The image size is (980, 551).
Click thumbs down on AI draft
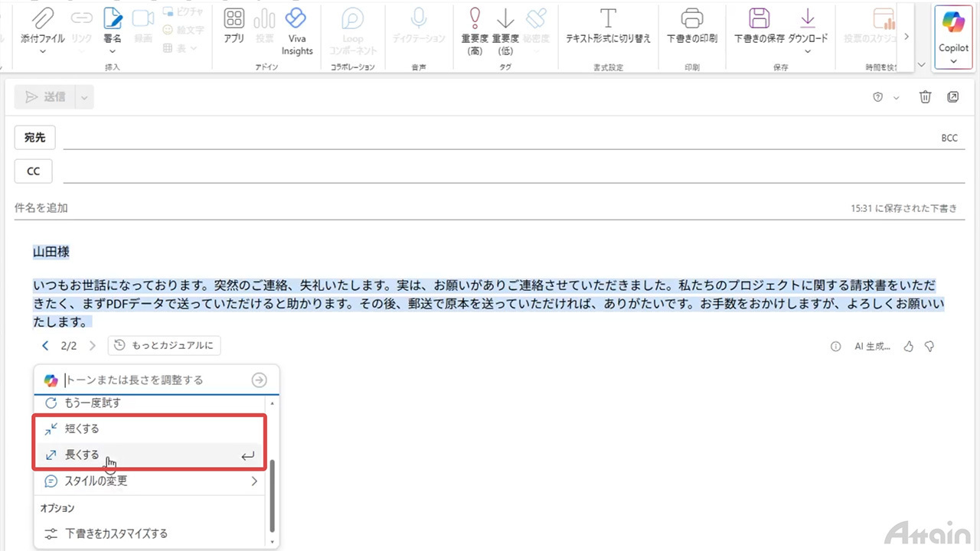tap(929, 347)
